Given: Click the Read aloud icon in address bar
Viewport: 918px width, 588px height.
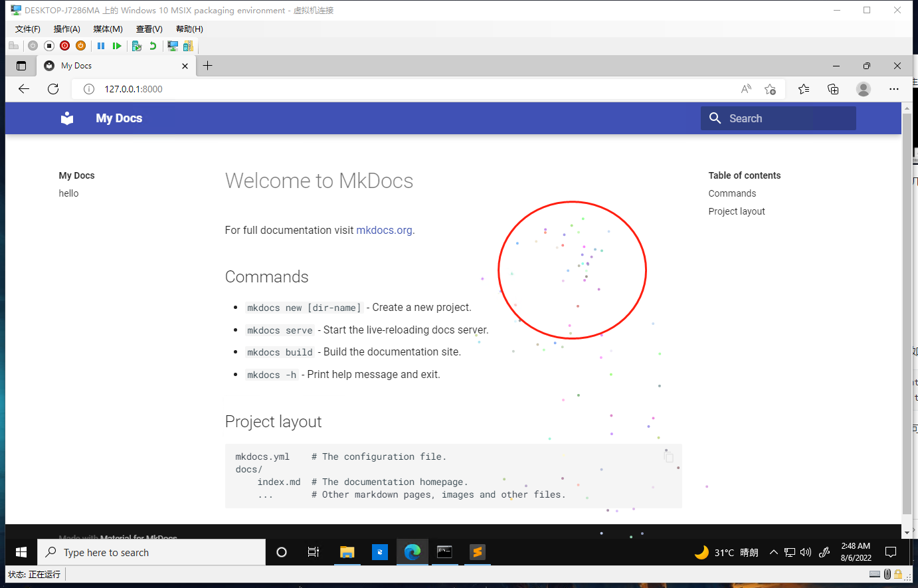Looking at the screenshot, I should (x=746, y=89).
